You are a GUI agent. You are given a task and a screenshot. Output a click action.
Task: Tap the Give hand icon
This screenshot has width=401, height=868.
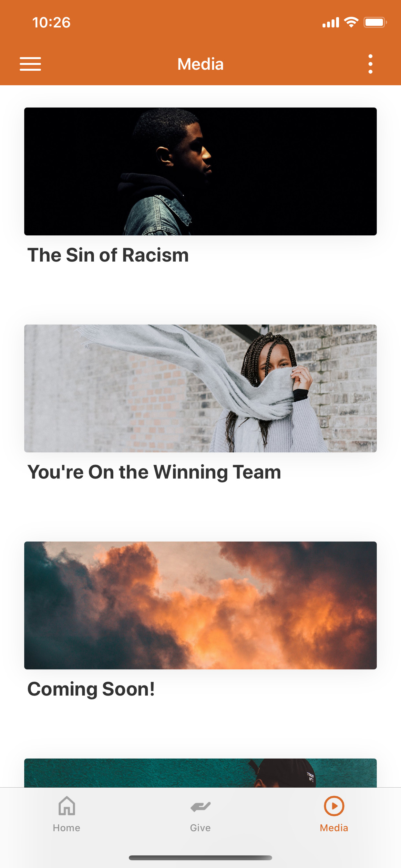click(200, 806)
